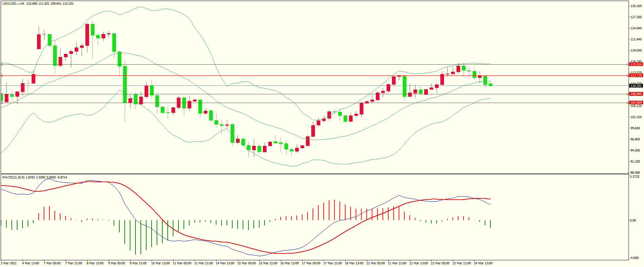Click the 21 Mar 21:00 time label
The width and height of the screenshot is (644, 267).
[x=397, y=263]
